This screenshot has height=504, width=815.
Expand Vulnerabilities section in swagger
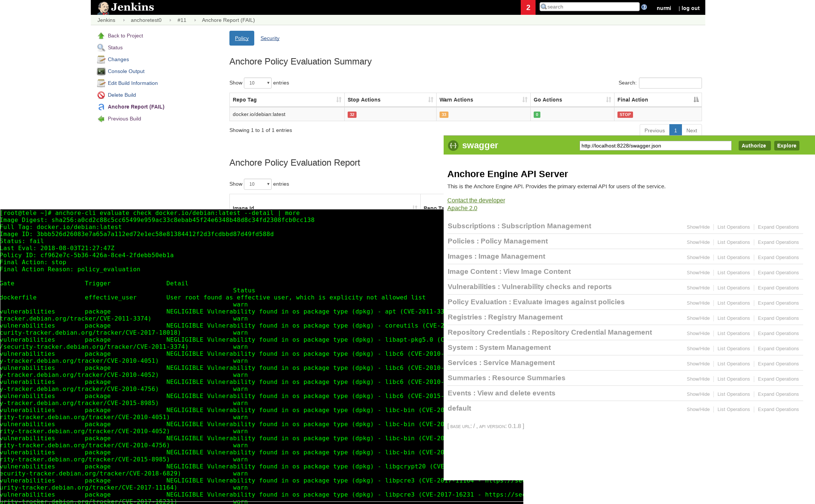530,287
